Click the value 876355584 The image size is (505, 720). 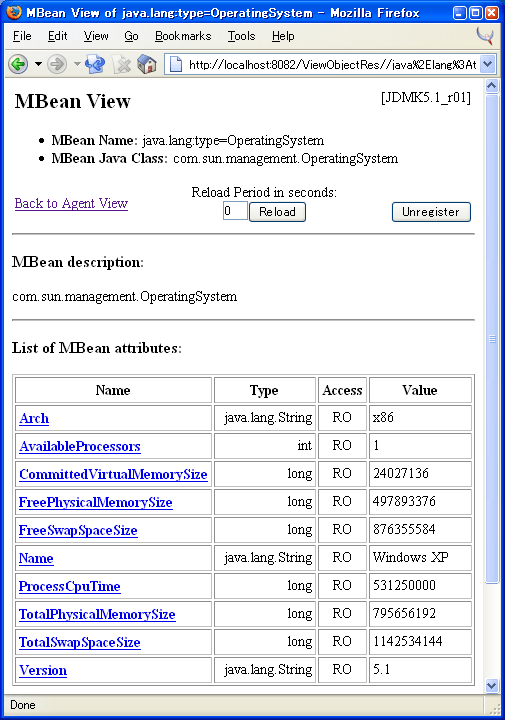point(404,529)
